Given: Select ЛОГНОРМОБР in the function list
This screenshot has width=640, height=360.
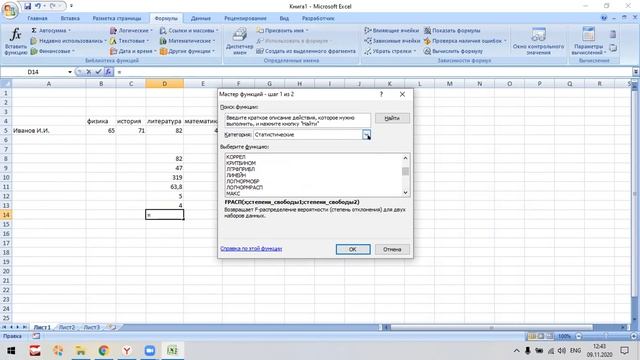Looking at the screenshot, I should click(x=243, y=181).
